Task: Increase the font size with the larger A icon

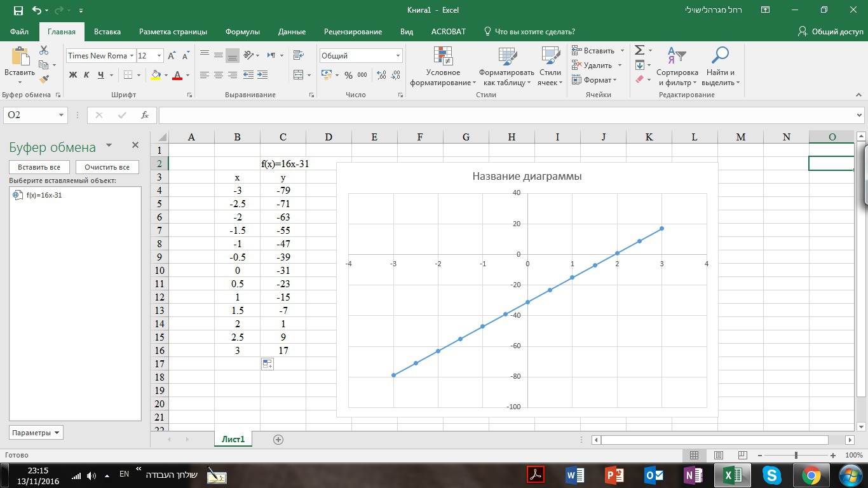Action: coord(172,56)
